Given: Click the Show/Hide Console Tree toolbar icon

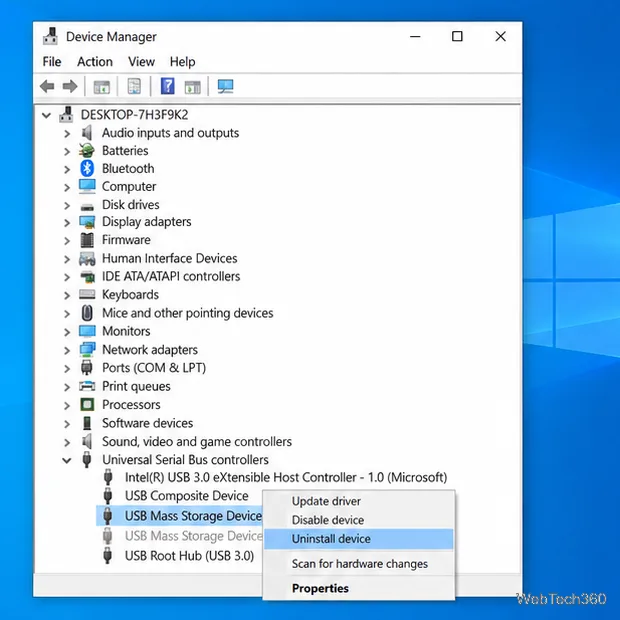Looking at the screenshot, I should click(102, 87).
